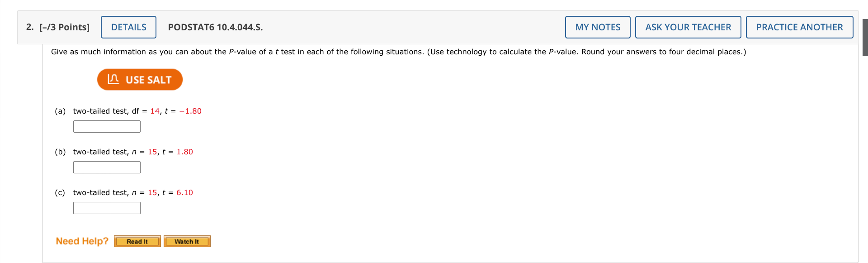Image resolution: width=868 pixels, height=263 pixels.
Task: Click the Watch It video icon button
Action: click(x=187, y=241)
